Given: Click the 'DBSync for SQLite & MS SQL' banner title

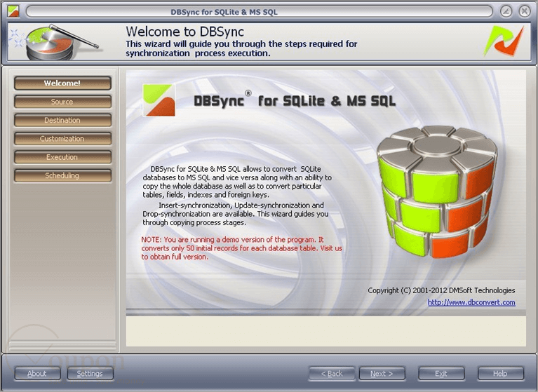Looking at the screenshot, I should tap(295, 100).
